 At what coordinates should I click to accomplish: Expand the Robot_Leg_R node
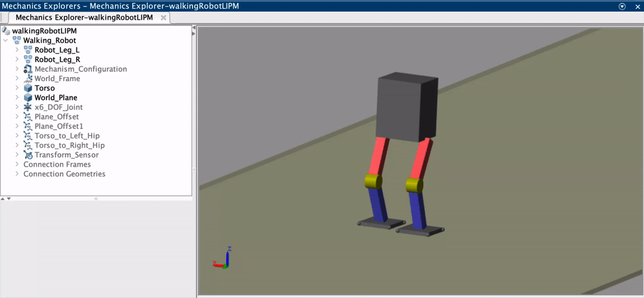click(x=17, y=59)
